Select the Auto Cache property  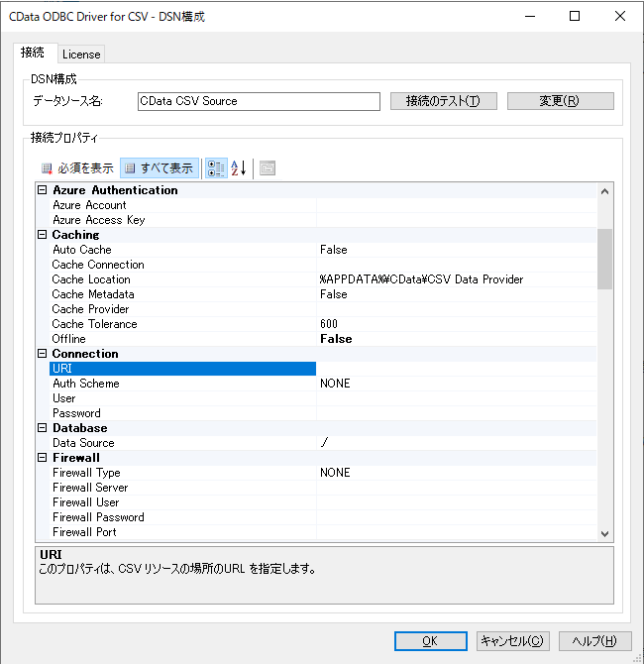(182, 250)
